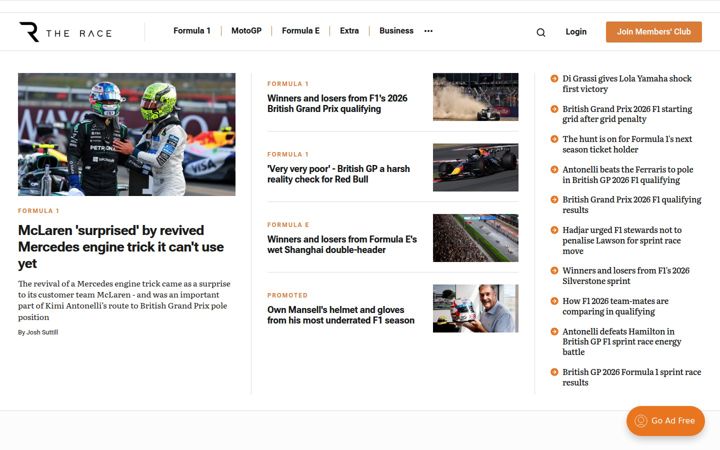The width and height of the screenshot is (720, 450).
Task: Click Formula 1 tag above Red Bull article
Action: tap(288, 154)
